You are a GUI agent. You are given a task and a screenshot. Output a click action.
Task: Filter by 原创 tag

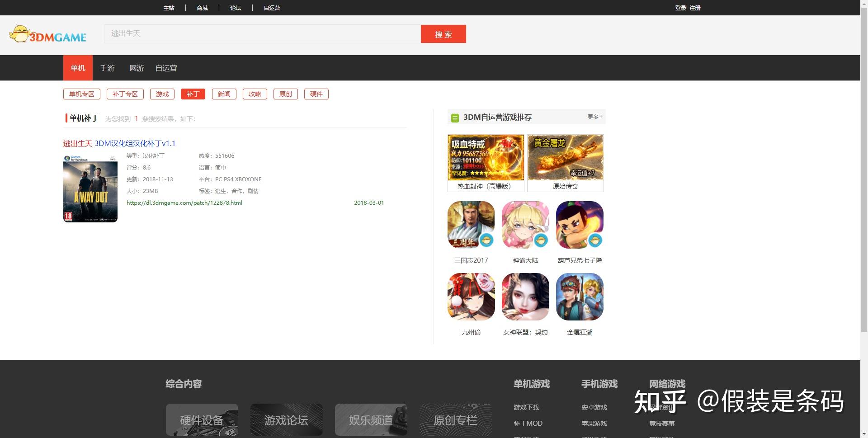tap(286, 94)
